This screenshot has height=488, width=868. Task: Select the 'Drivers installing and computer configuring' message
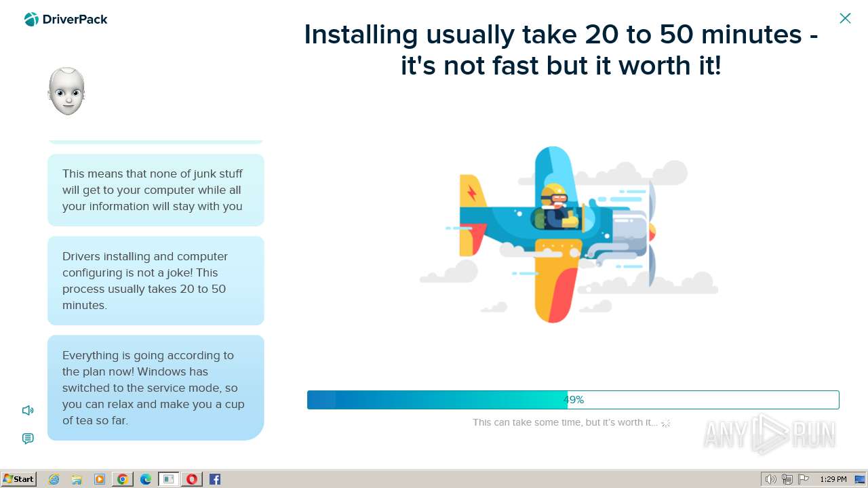pos(155,281)
